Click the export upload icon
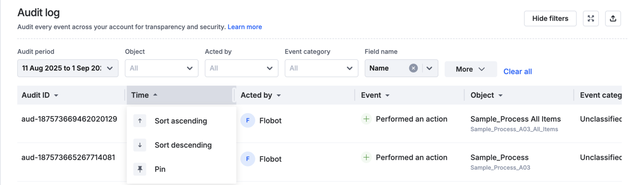The image size is (644, 185). [613, 18]
